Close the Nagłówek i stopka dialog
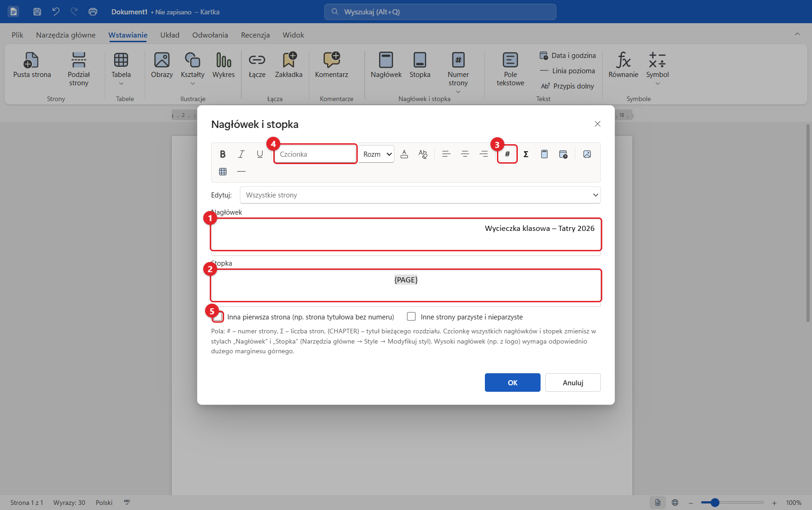This screenshot has height=510, width=812. click(x=598, y=124)
